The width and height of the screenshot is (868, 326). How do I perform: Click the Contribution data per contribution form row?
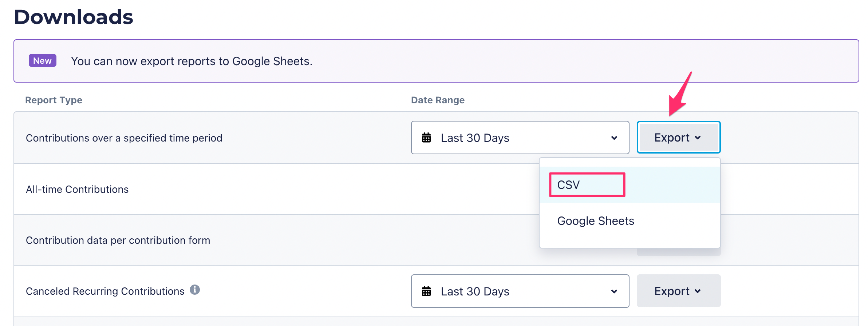118,240
